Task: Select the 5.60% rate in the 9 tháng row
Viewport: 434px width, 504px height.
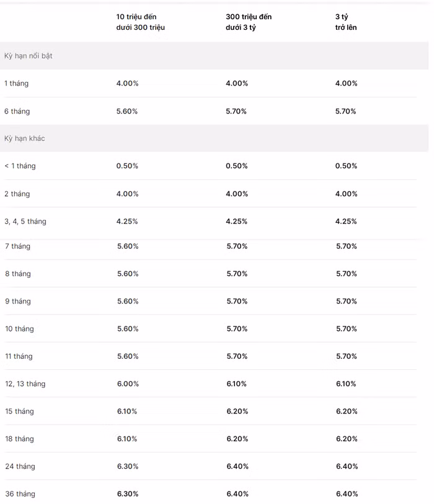Action: (x=128, y=301)
